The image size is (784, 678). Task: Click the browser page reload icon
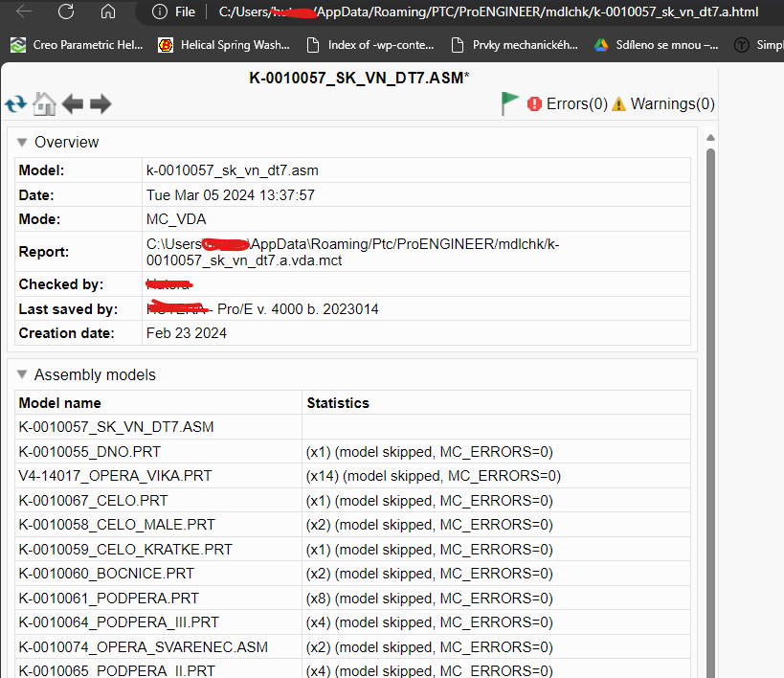(64, 12)
